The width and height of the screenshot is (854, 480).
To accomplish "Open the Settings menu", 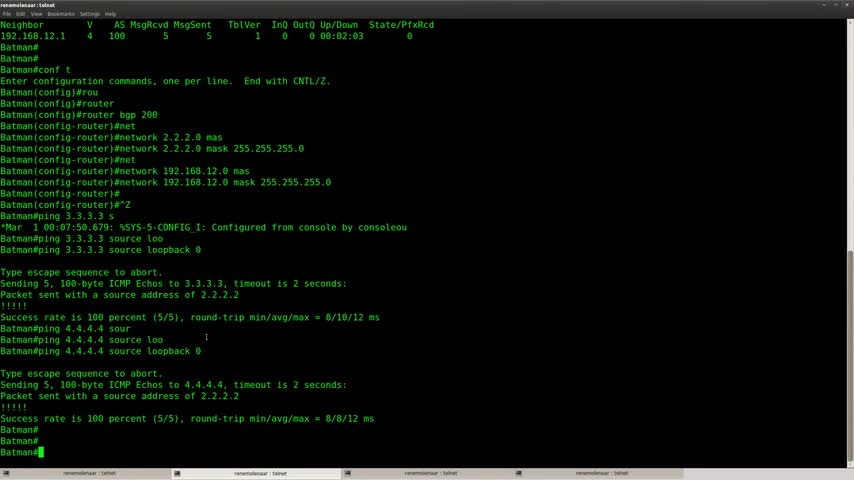I will coord(90,14).
